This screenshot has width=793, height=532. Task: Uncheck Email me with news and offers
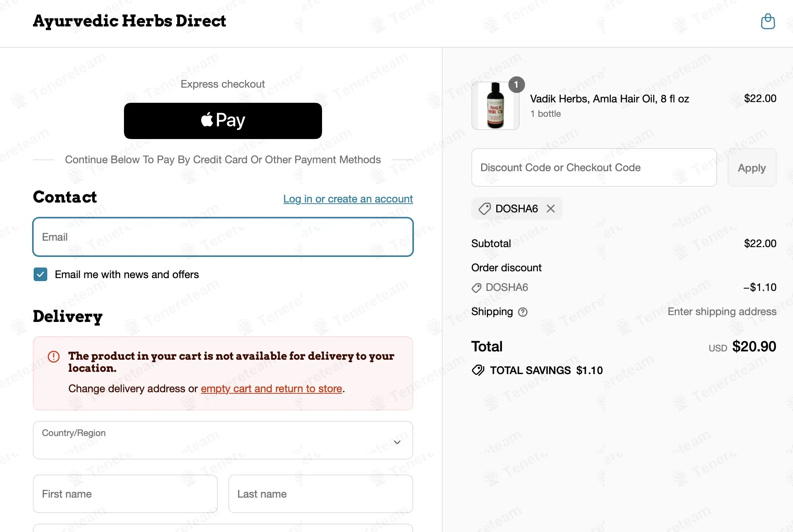[x=40, y=274]
